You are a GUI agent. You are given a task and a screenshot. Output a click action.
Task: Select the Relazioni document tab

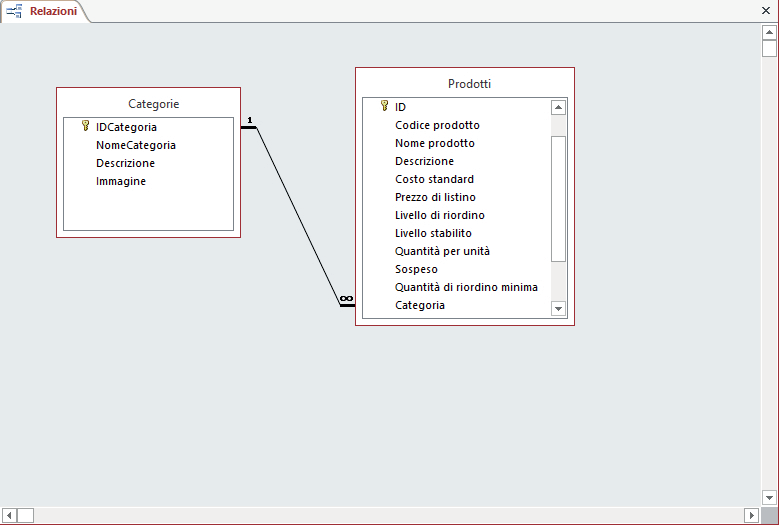click(x=52, y=11)
